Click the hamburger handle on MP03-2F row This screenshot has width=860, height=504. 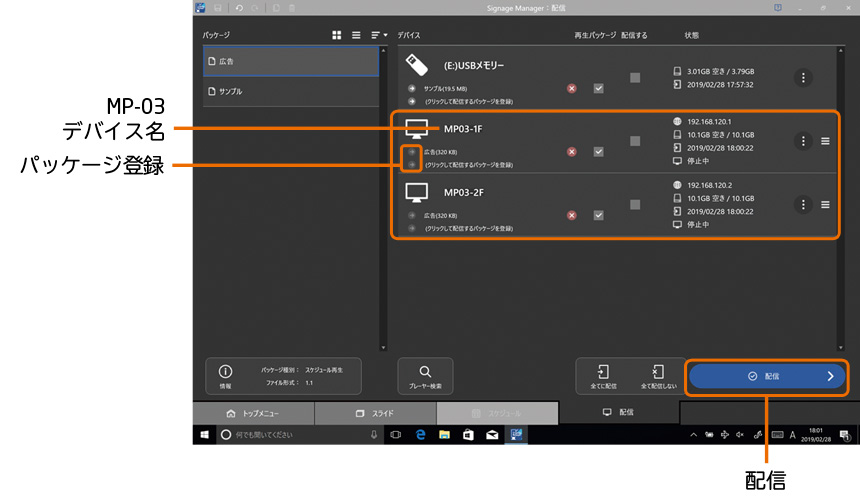[825, 204]
